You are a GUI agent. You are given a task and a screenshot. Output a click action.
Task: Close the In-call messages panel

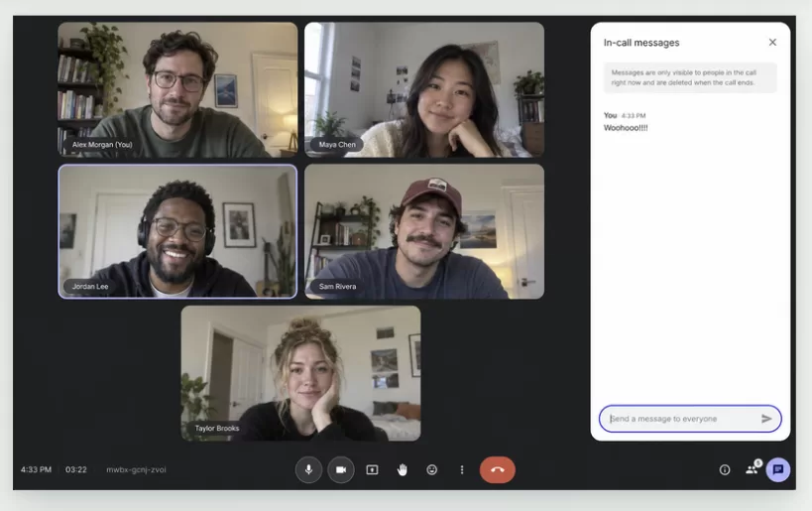(772, 42)
